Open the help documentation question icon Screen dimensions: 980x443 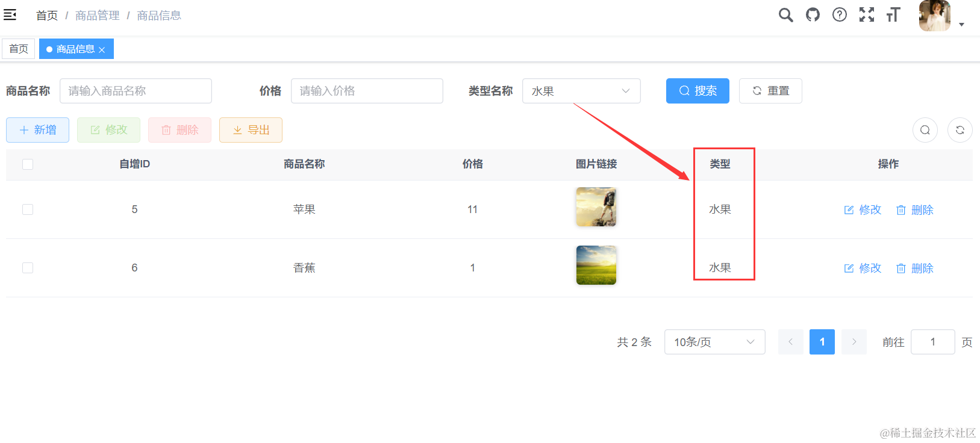(839, 15)
